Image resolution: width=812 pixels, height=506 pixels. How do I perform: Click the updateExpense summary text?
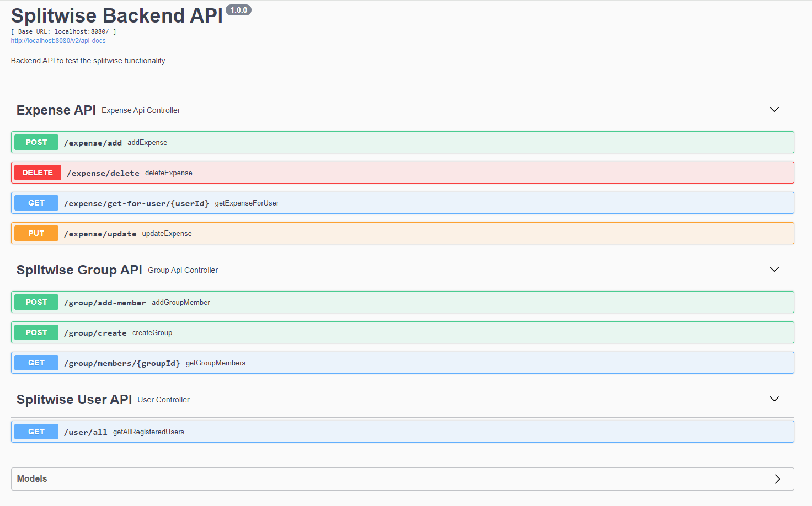pos(167,234)
